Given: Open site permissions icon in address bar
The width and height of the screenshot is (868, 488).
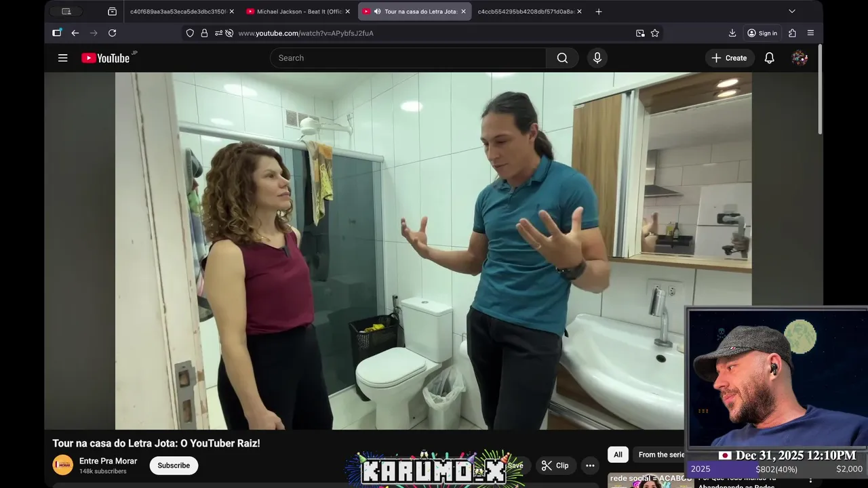Looking at the screenshot, I should (218, 33).
